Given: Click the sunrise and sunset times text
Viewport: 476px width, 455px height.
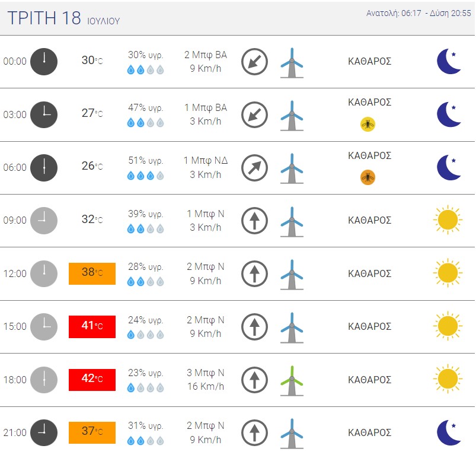Looking at the screenshot, I should pos(419,13).
